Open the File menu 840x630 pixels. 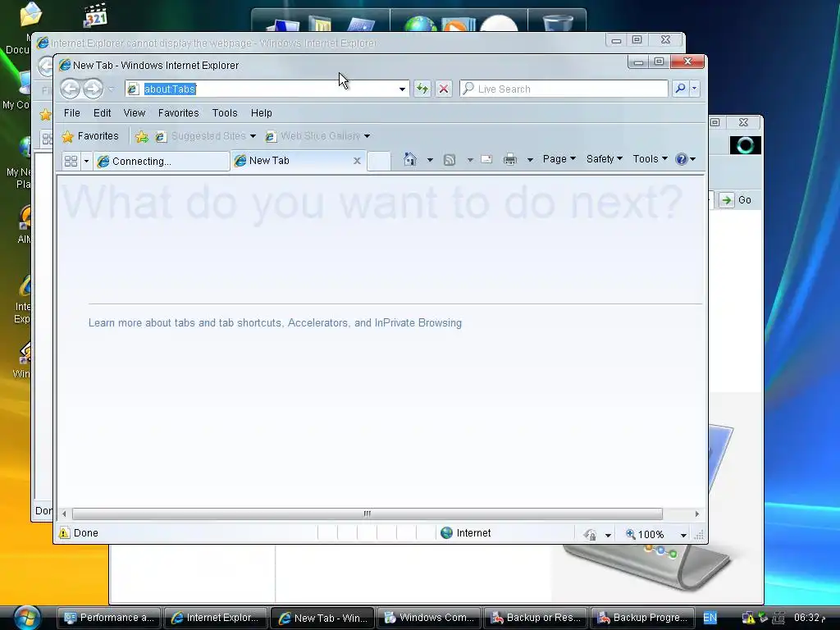72,113
